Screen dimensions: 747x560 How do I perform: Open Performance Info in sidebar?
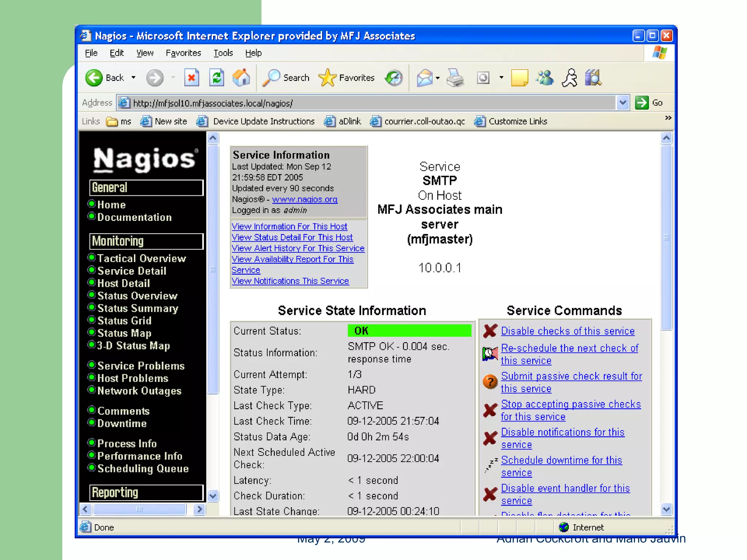(140, 456)
